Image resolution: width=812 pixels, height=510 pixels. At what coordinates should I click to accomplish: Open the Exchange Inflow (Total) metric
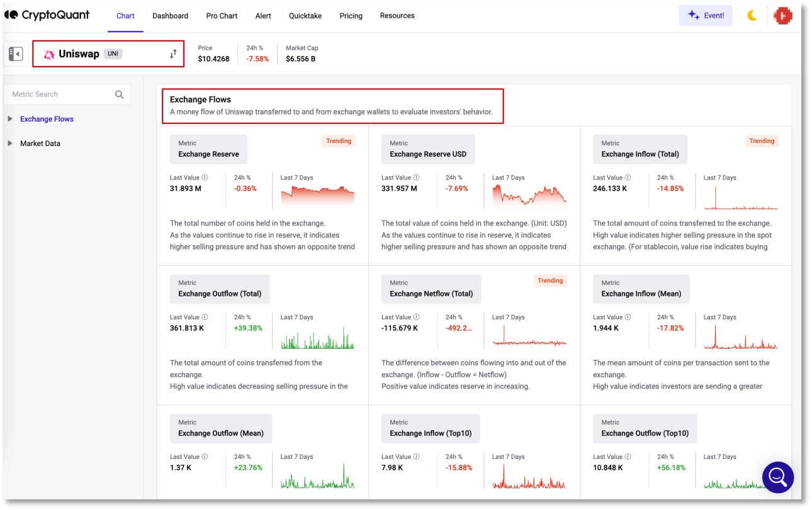coord(640,149)
